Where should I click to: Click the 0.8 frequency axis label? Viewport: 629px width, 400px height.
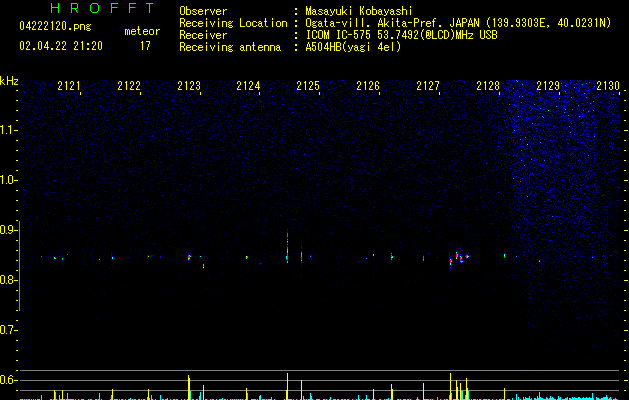[9, 280]
